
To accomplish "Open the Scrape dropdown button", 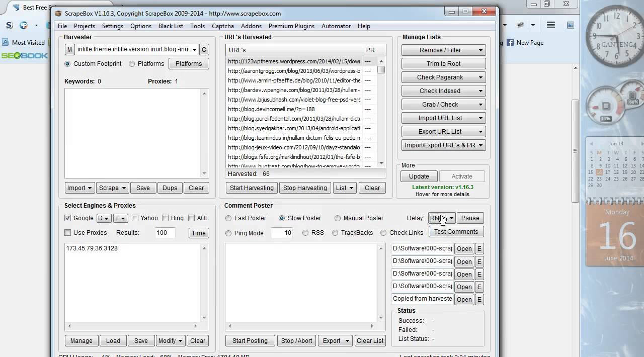I will click(x=112, y=188).
